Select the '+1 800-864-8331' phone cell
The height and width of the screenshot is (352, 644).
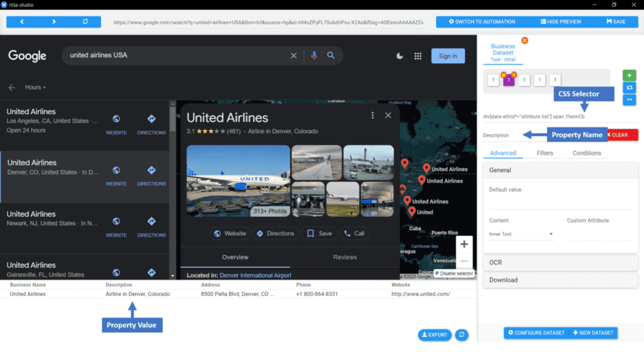pos(317,294)
